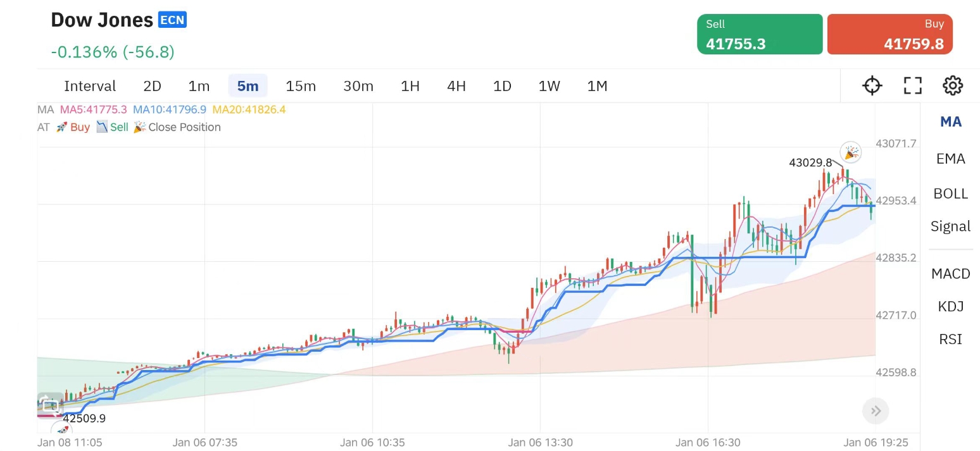
Task: Click the ECN badge next to Dow Jones
Action: (x=172, y=20)
